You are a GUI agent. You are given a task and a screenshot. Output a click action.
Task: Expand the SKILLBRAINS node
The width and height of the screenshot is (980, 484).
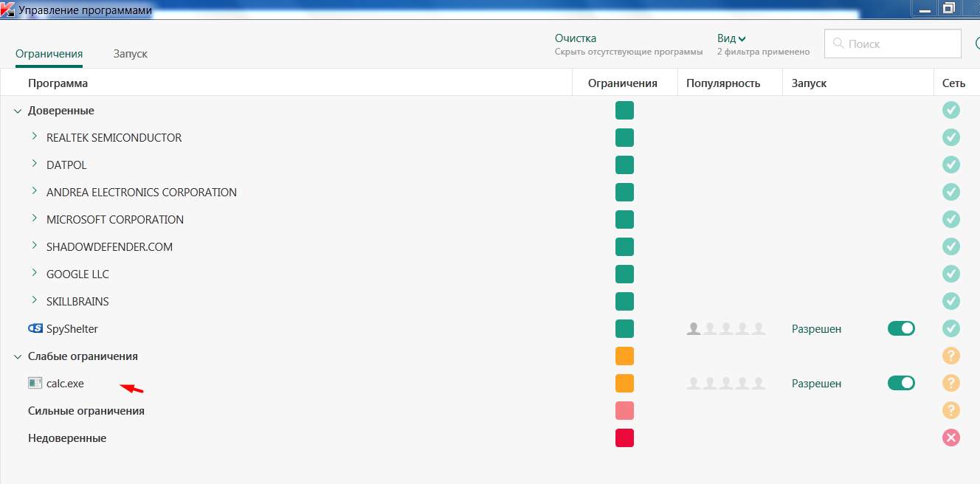coord(35,301)
